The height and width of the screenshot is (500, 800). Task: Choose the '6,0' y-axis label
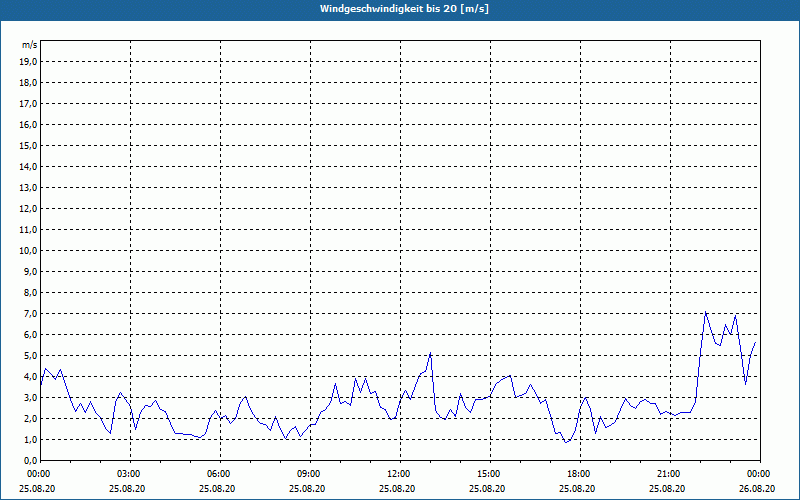click(31, 335)
